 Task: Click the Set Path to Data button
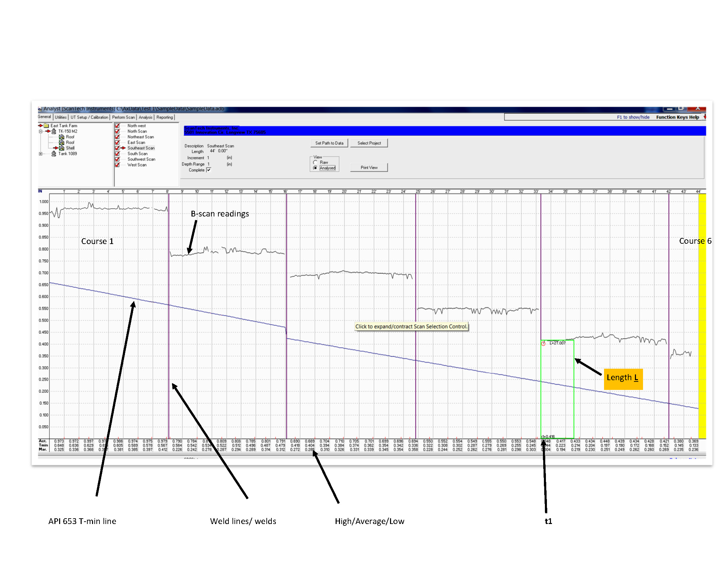(329, 143)
